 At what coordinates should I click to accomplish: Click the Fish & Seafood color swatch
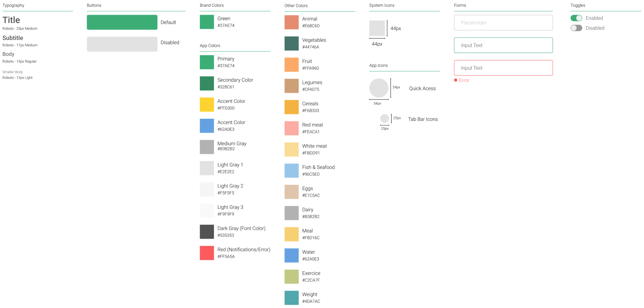291,170
